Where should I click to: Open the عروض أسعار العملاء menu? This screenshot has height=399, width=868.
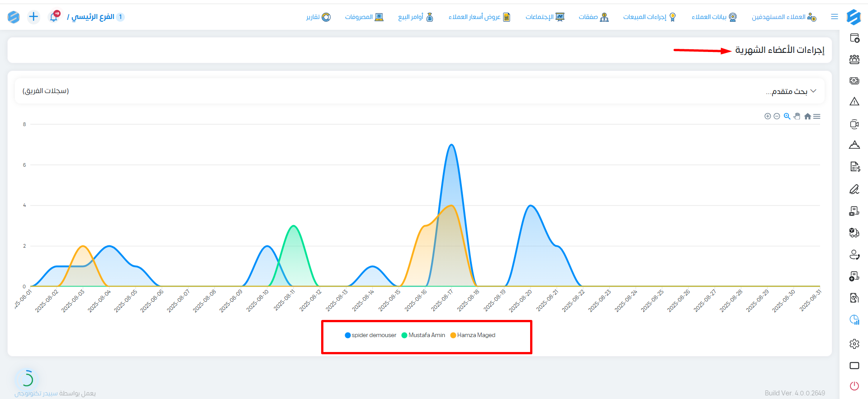coord(479,17)
